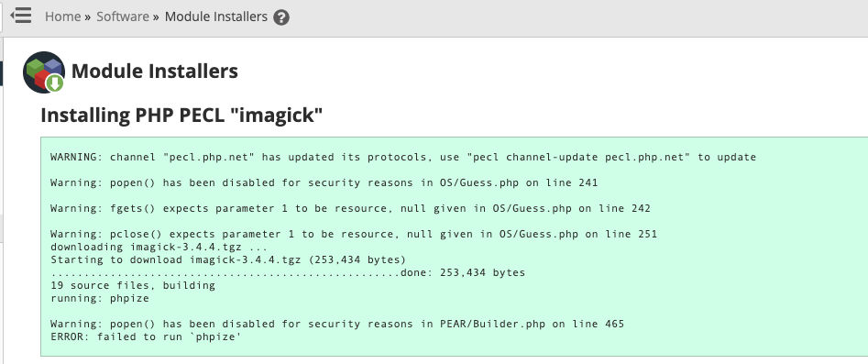
Task: Click the Module Installers page heading
Action: pyautogui.click(x=155, y=71)
